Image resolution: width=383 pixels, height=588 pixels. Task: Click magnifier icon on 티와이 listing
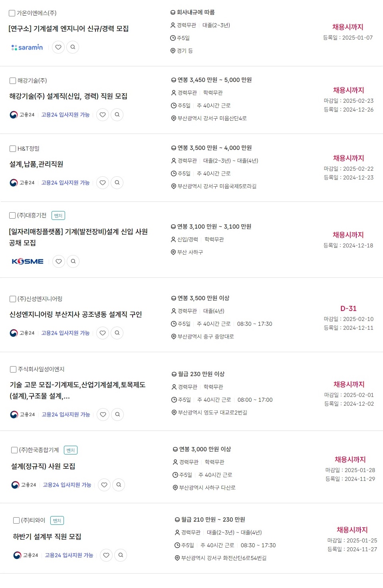pos(121,555)
